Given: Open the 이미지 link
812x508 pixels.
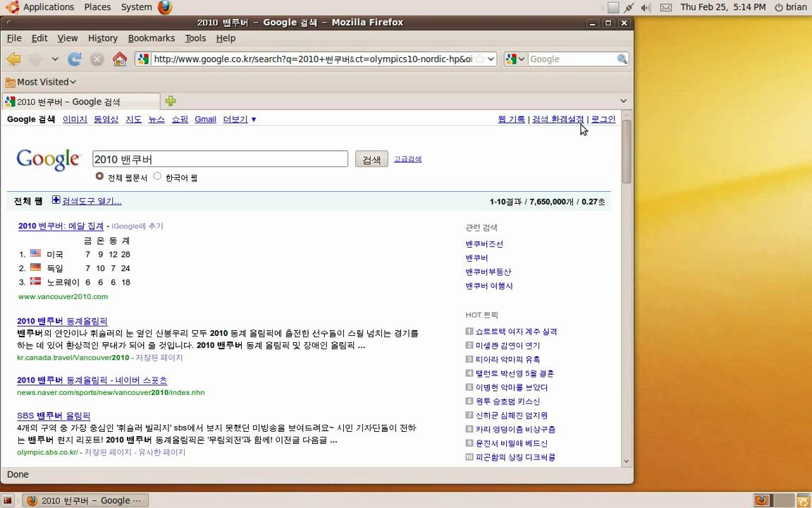Looking at the screenshot, I should pos(75,119).
